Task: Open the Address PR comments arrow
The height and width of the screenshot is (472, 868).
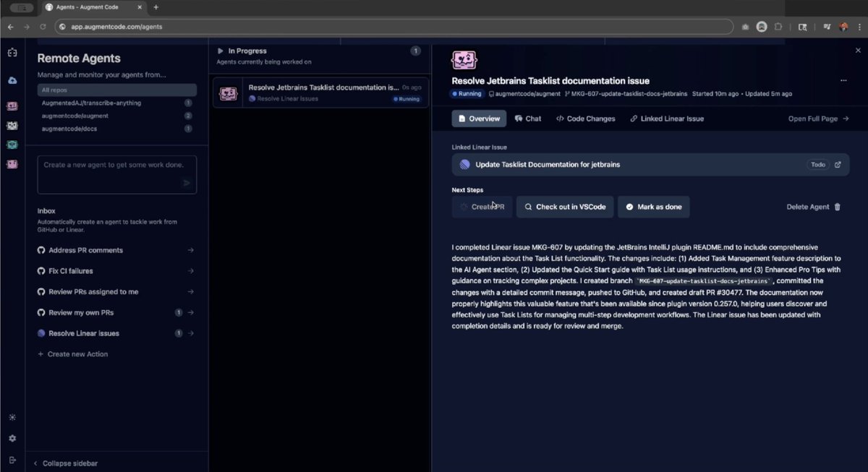Action: pos(191,250)
